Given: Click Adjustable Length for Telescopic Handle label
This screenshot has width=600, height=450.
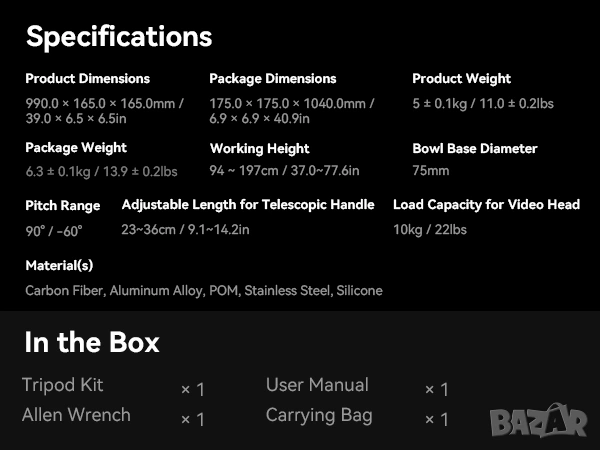Looking at the screenshot, I should point(248,205).
